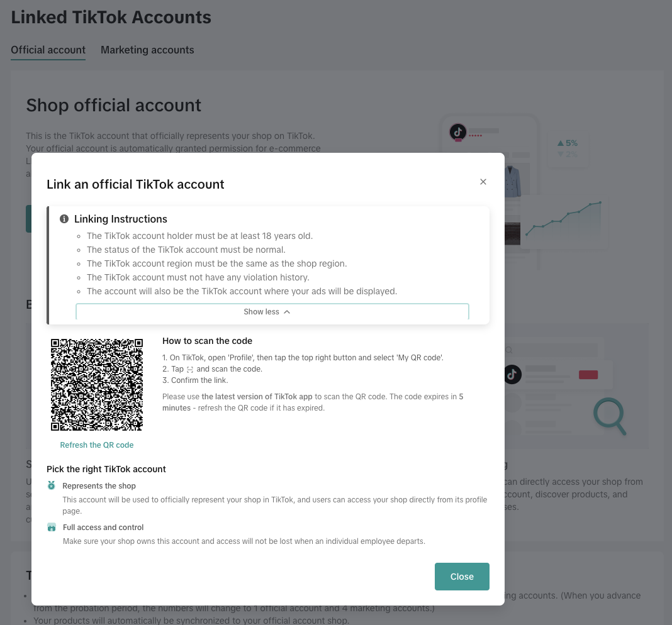Dismiss the dialog with the X icon
This screenshot has width=672, height=625.
click(483, 182)
